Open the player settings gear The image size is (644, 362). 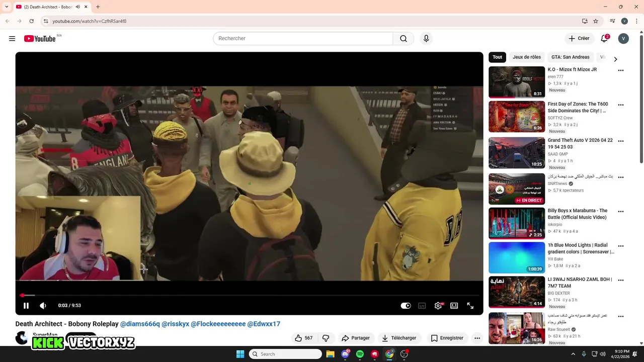coord(438,305)
